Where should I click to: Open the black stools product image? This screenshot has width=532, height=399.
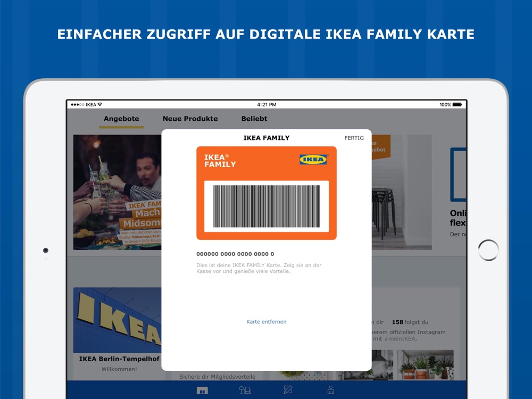click(402, 192)
